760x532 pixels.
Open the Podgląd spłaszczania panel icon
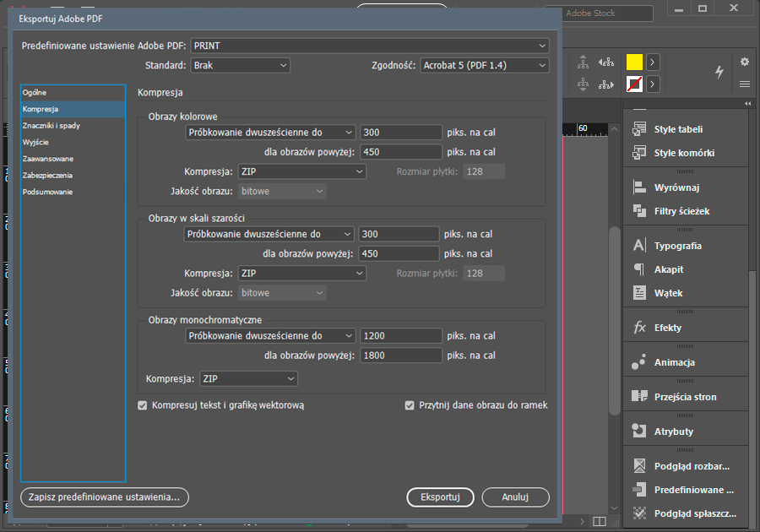pos(639,513)
